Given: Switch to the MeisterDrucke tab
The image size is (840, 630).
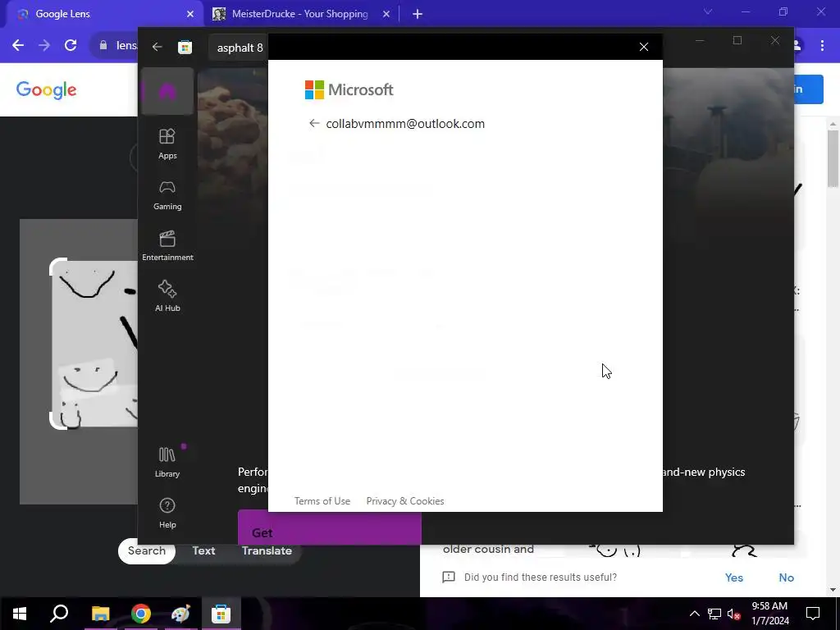Looking at the screenshot, I should coord(300,14).
